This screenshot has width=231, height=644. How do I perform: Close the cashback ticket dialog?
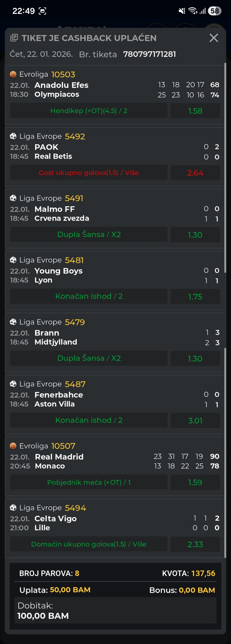click(x=213, y=38)
